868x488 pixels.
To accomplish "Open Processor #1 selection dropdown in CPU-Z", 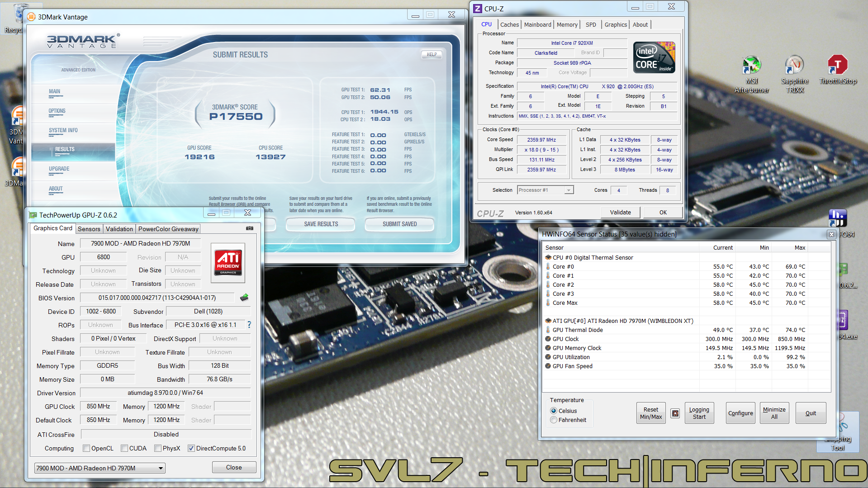I will (545, 190).
